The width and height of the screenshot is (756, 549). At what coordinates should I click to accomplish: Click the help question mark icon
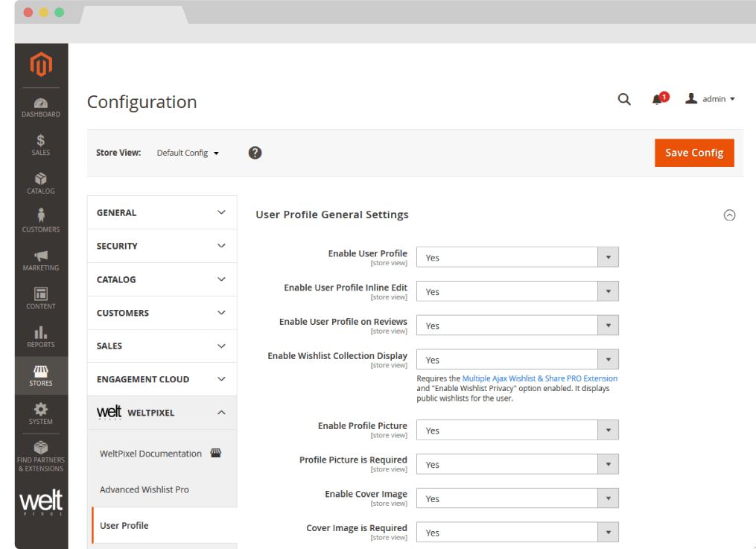[x=255, y=153]
